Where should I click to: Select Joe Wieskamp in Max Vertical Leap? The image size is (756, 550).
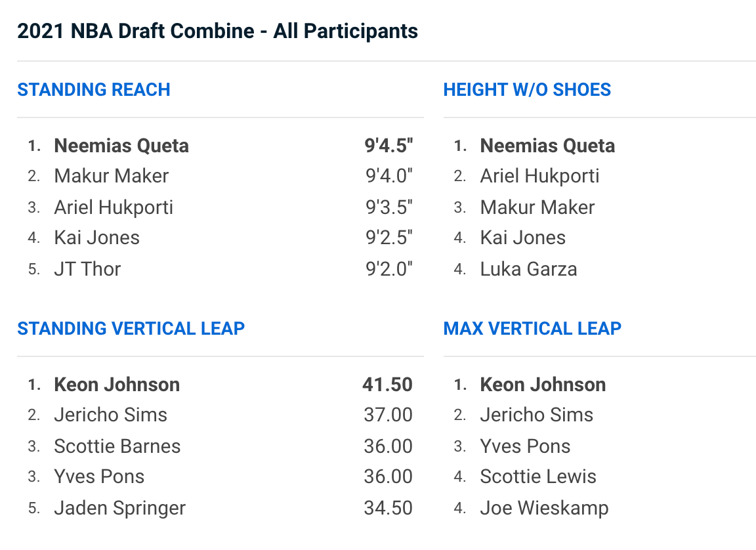(x=544, y=508)
